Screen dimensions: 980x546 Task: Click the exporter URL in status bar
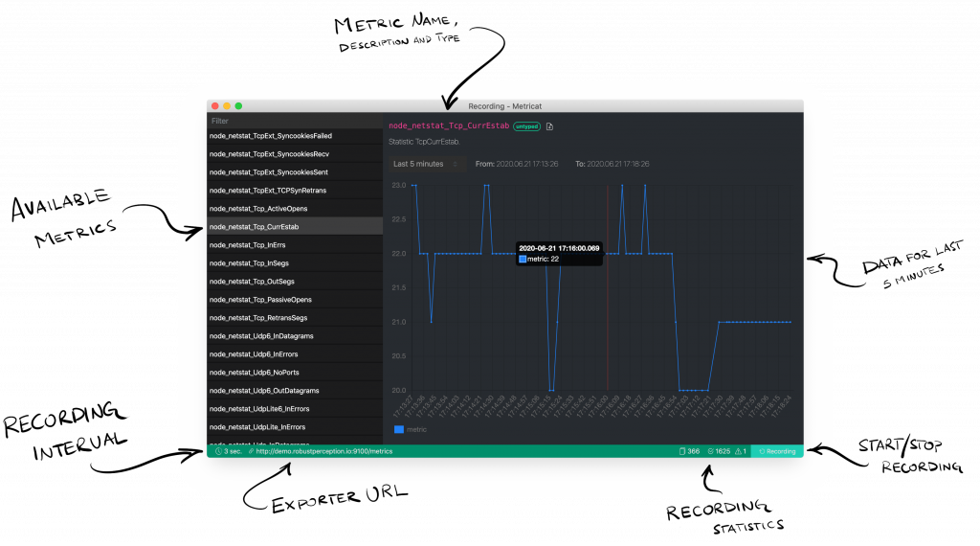coord(323,451)
